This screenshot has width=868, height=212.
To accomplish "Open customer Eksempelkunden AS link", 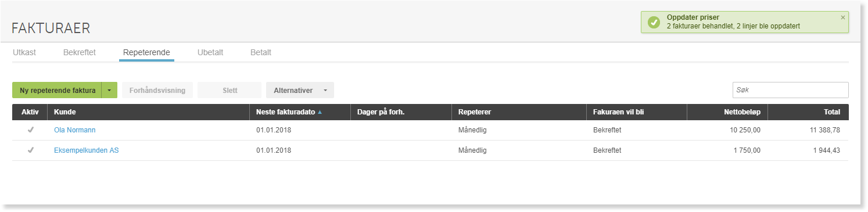I will [x=87, y=150].
